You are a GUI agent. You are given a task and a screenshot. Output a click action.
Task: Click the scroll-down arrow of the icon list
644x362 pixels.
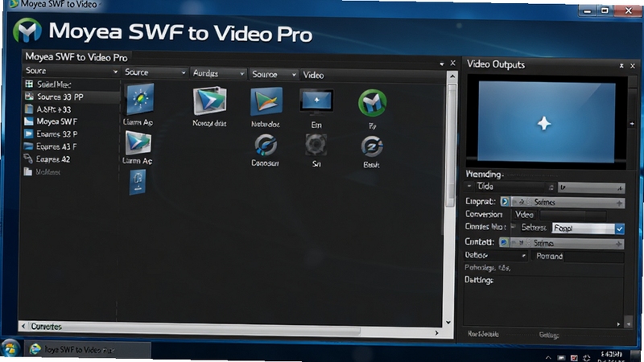[448, 323]
